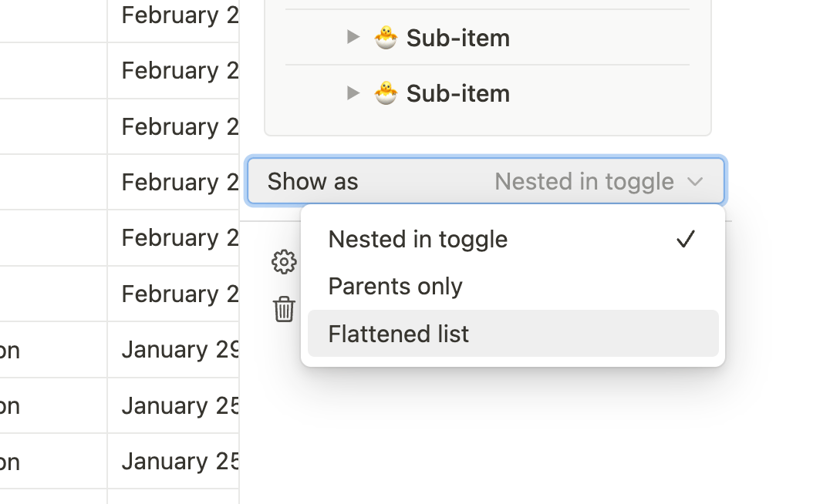Viewport: 830px width, 504px height.
Task: Click the second Sub-item hatching chick emoji
Action: 386,93
